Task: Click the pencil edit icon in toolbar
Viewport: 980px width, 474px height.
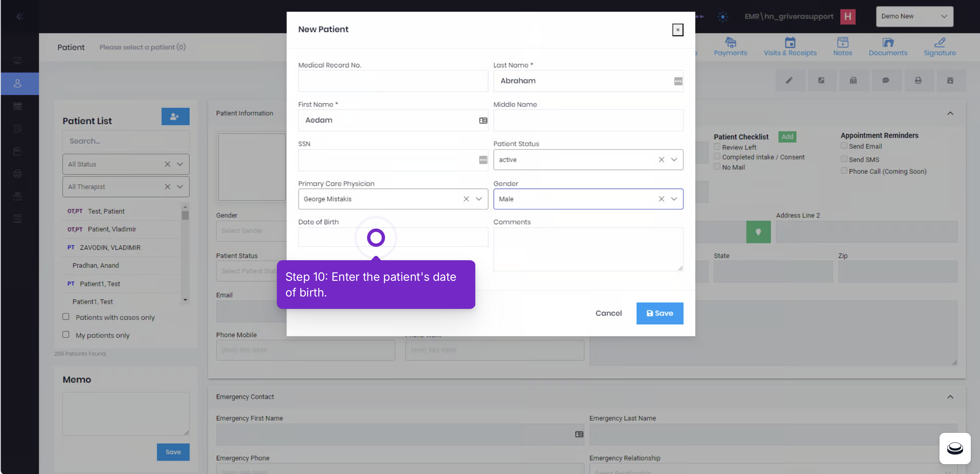Action: coord(789,80)
